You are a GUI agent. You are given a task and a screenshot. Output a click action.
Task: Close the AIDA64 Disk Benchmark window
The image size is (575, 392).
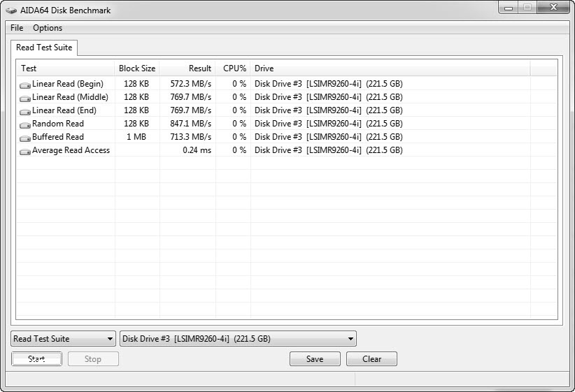click(554, 7)
